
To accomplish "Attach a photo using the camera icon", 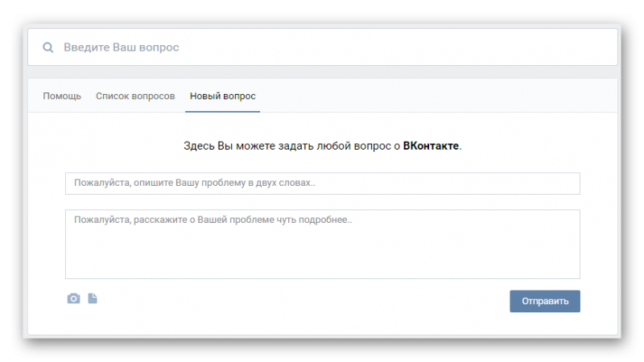I will tap(73, 298).
